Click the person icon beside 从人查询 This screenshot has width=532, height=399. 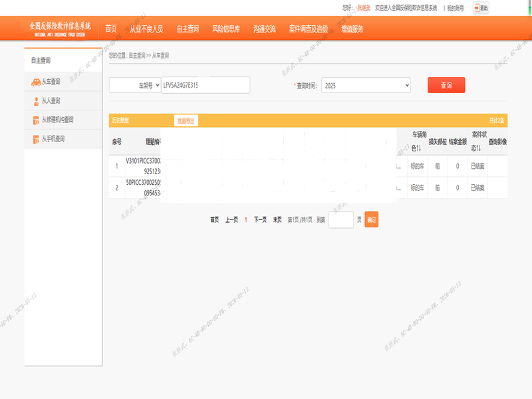37,101
